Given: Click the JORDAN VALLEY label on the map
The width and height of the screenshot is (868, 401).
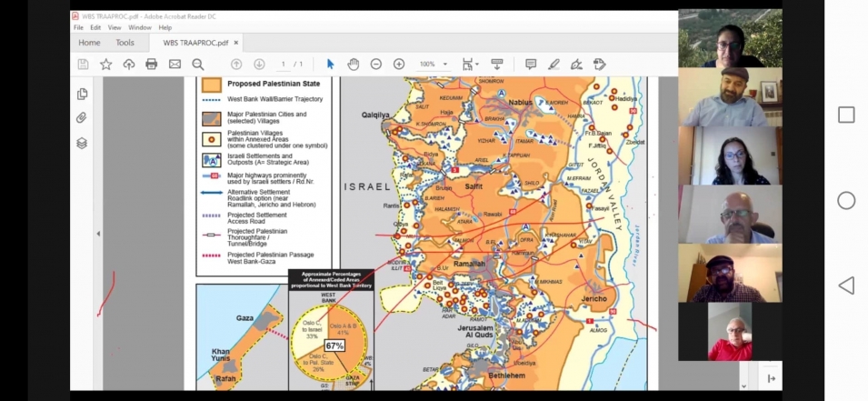Looking at the screenshot, I should click(x=605, y=194).
